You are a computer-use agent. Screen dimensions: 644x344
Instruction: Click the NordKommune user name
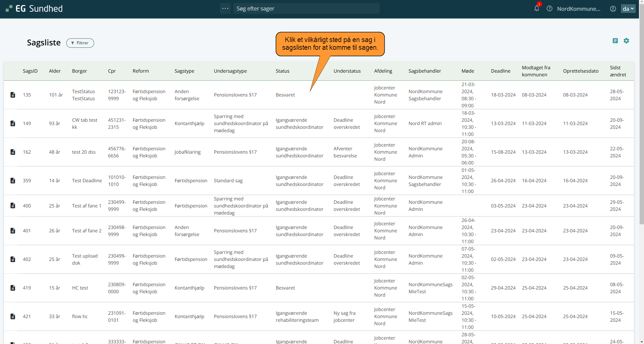click(578, 9)
